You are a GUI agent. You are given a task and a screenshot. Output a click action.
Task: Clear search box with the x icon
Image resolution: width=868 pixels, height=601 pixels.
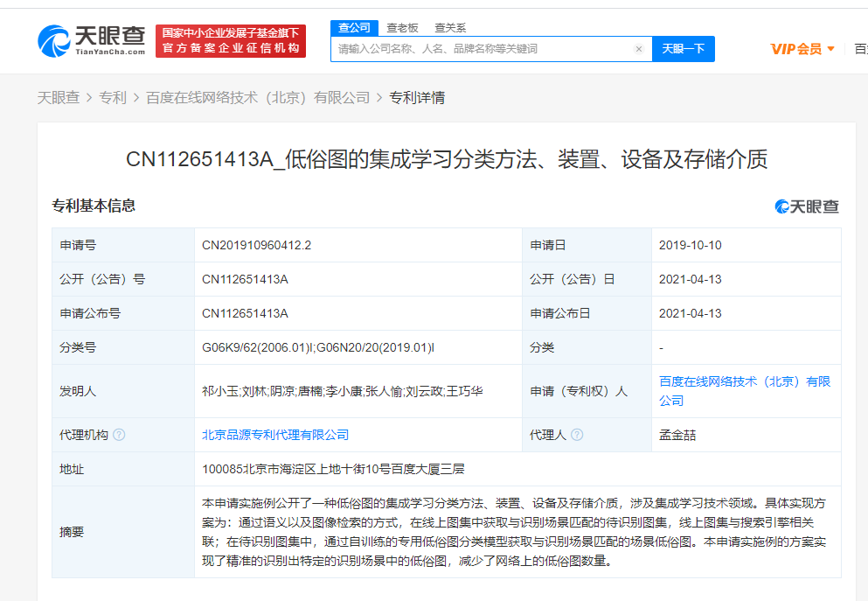tap(638, 49)
